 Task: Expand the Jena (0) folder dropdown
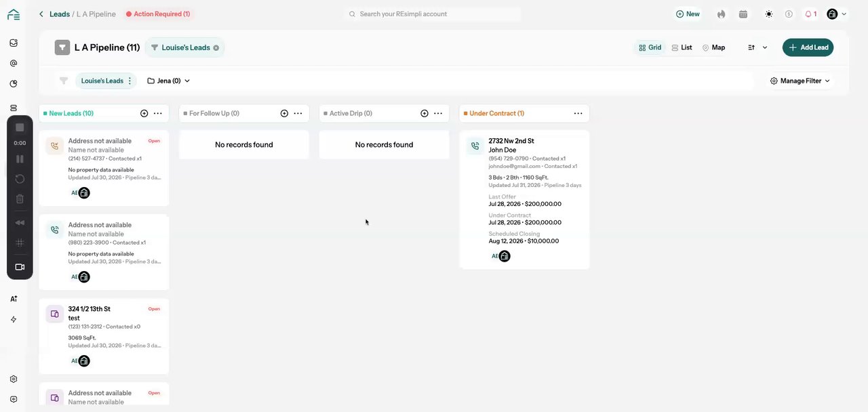click(168, 81)
